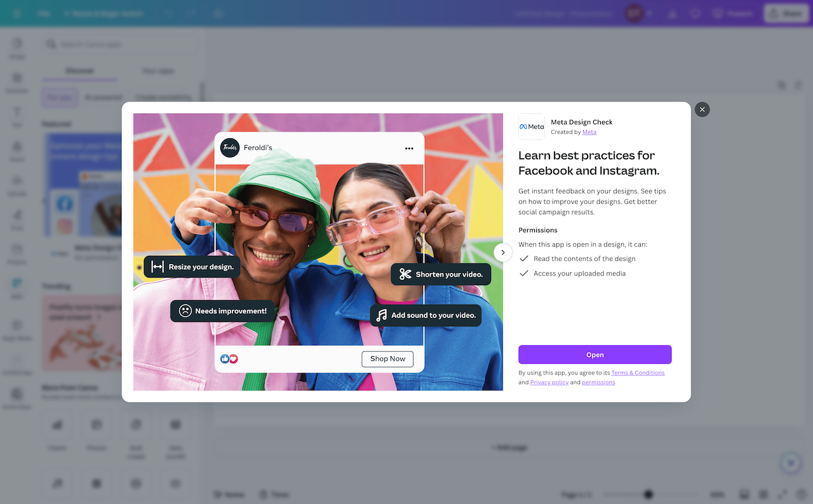Advance to the next preview image

point(503,253)
